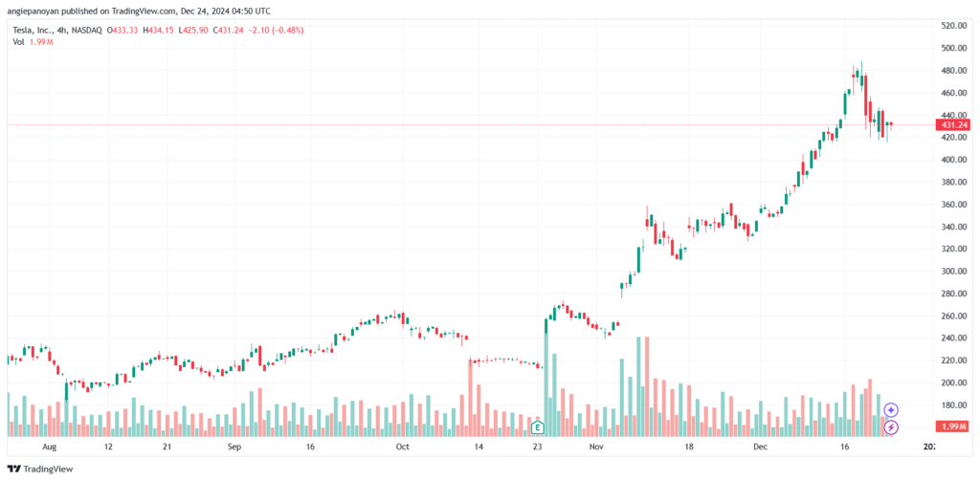
Task: Click the purple four-point star event icon
Action: click(891, 410)
